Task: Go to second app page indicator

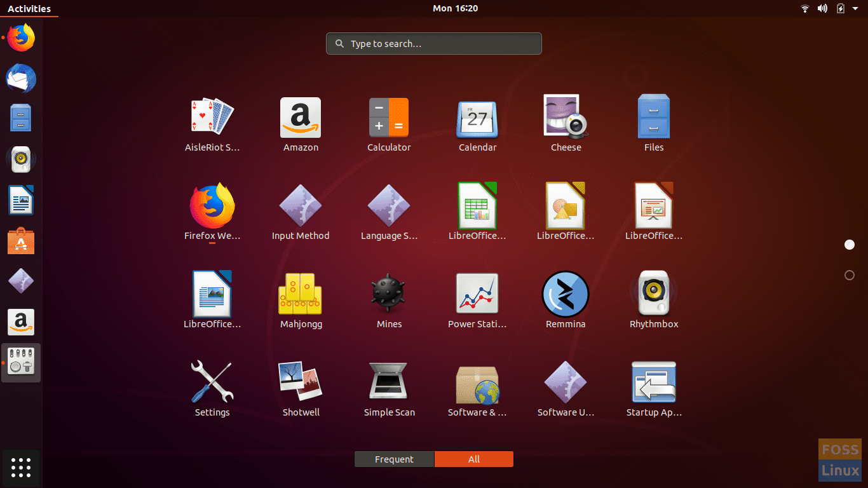Action: pyautogui.click(x=850, y=275)
